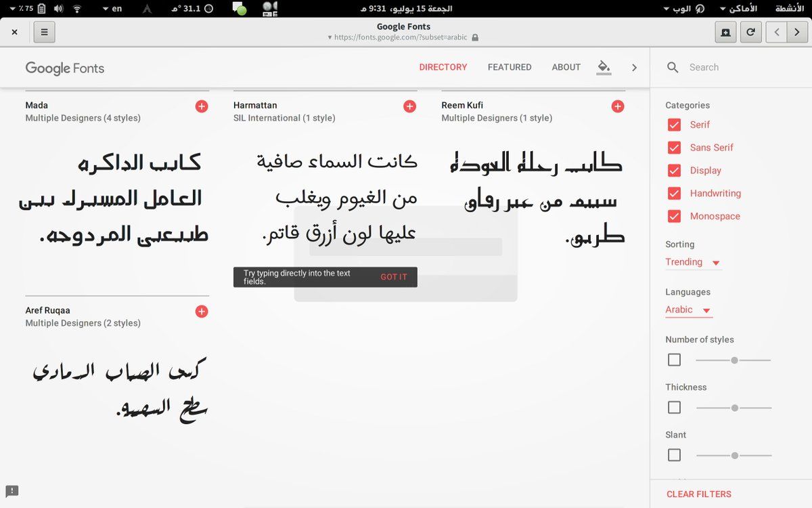Open the Aref Ruqaa font name link
The image size is (812, 508).
[x=47, y=310]
